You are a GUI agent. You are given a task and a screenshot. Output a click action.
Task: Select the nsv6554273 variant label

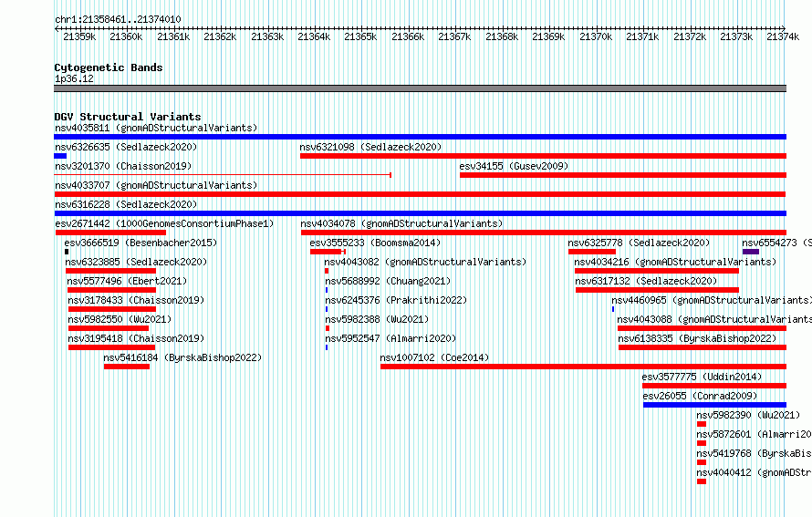click(776, 243)
